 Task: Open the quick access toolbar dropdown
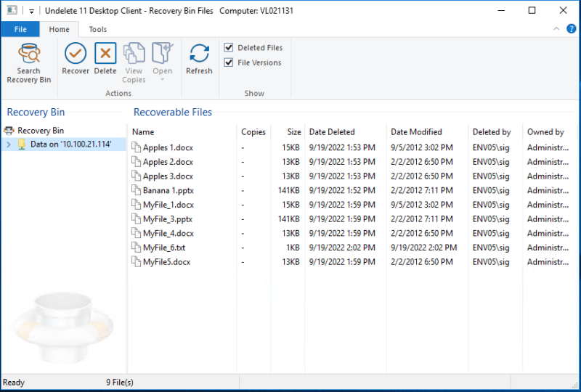(32, 12)
